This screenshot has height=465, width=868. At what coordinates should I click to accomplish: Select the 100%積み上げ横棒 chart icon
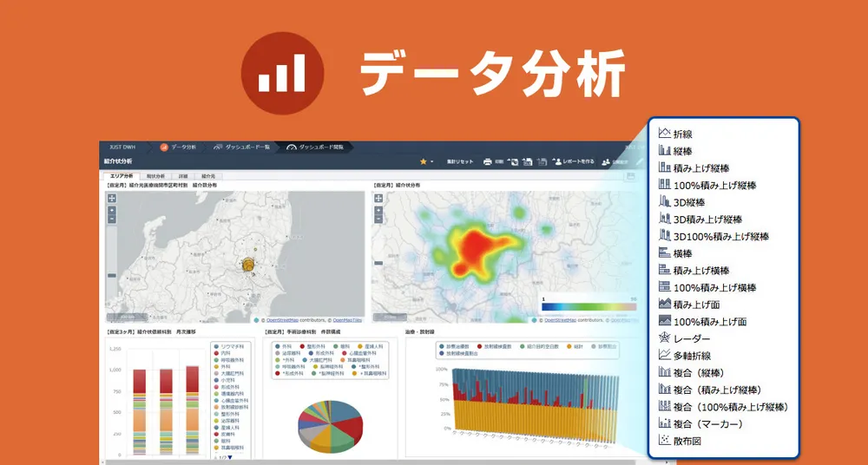pos(665,287)
